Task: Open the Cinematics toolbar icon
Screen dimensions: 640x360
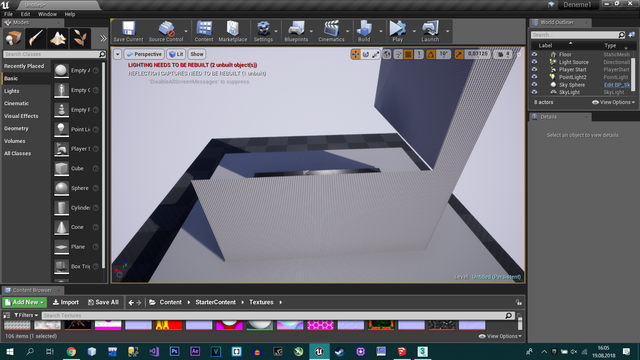Action: (x=331, y=31)
